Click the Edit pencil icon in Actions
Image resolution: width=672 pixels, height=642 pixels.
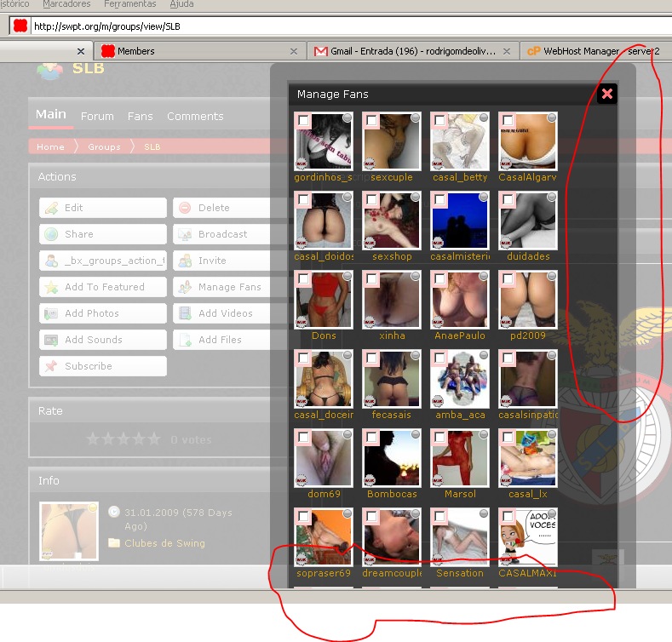pyautogui.click(x=51, y=209)
